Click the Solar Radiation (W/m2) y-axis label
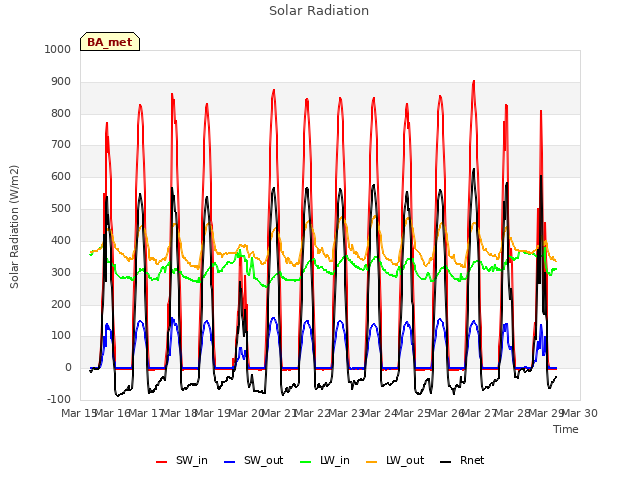The width and height of the screenshot is (640, 480). pyautogui.click(x=14, y=227)
